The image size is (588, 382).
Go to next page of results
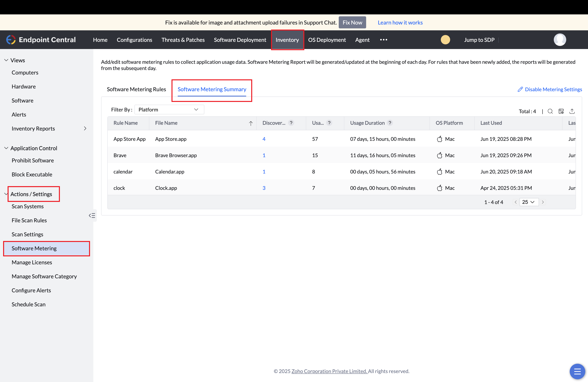coord(543,202)
